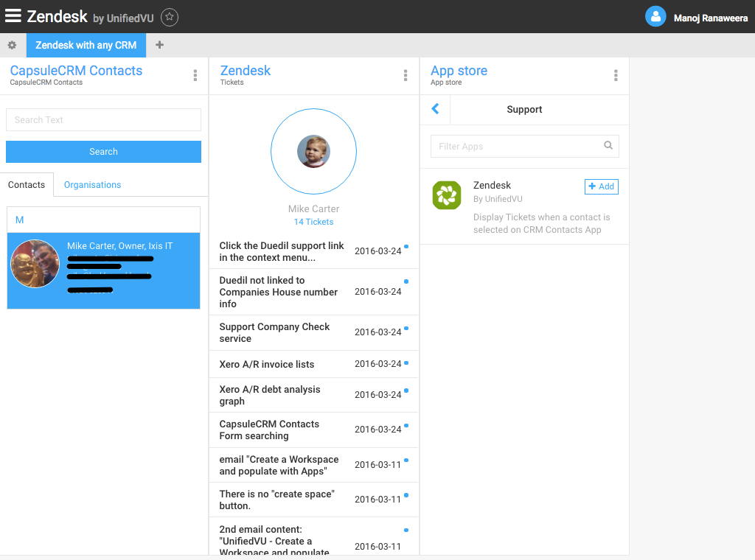Add a new workspace tab with plus icon
755x560 pixels.
coord(159,45)
